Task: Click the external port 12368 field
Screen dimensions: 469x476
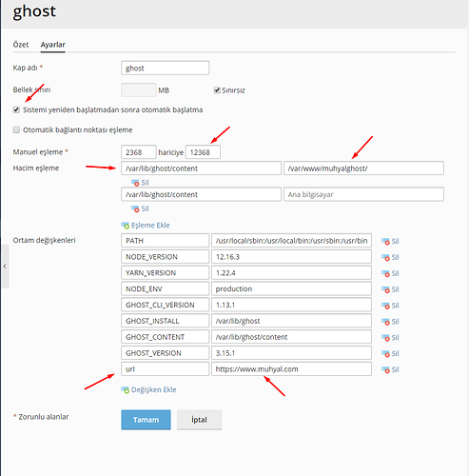Action: click(x=203, y=152)
